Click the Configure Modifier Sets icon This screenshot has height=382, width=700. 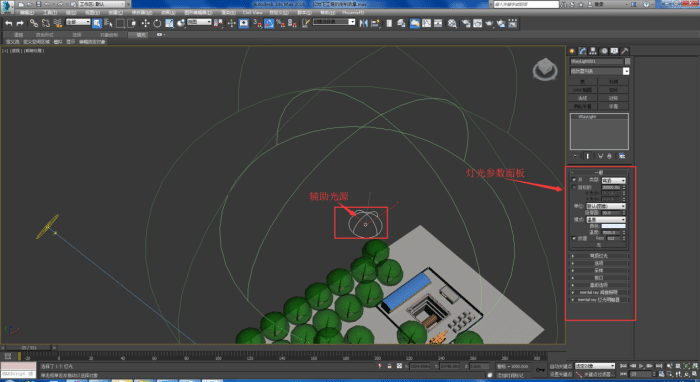coord(622,156)
